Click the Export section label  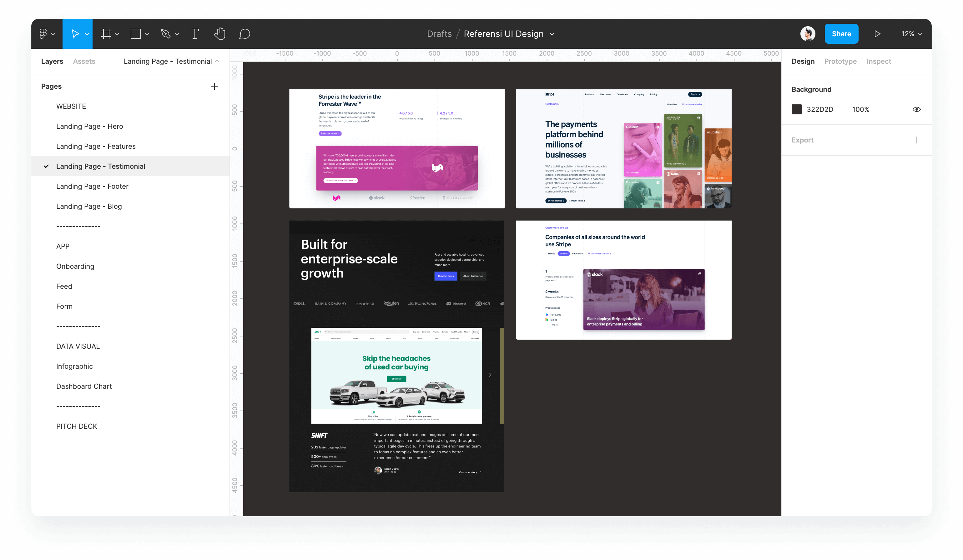coord(802,140)
